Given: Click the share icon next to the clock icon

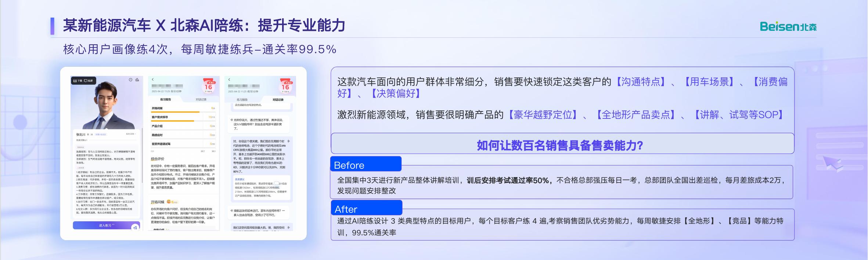Looking at the screenshot, I should click(x=137, y=80).
